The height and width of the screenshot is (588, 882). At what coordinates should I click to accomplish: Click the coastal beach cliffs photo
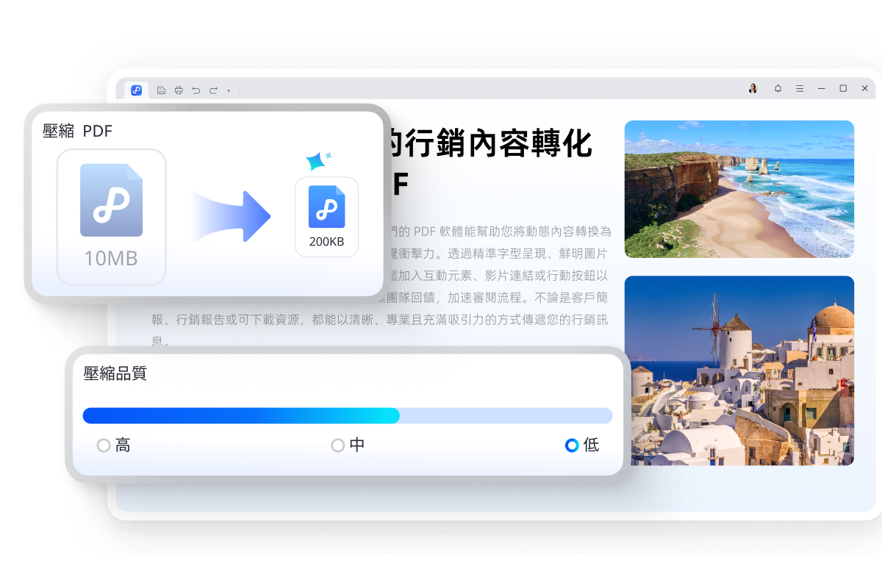point(739,189)
